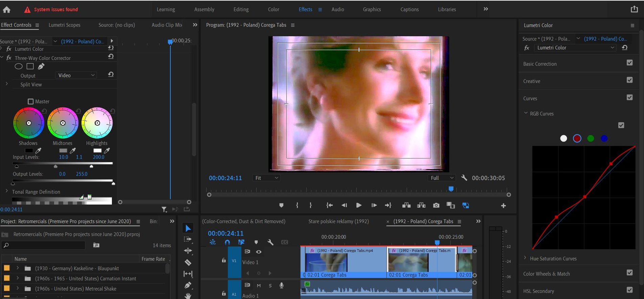
Task: Export frame with camera icon
Action: click(436, 205)
